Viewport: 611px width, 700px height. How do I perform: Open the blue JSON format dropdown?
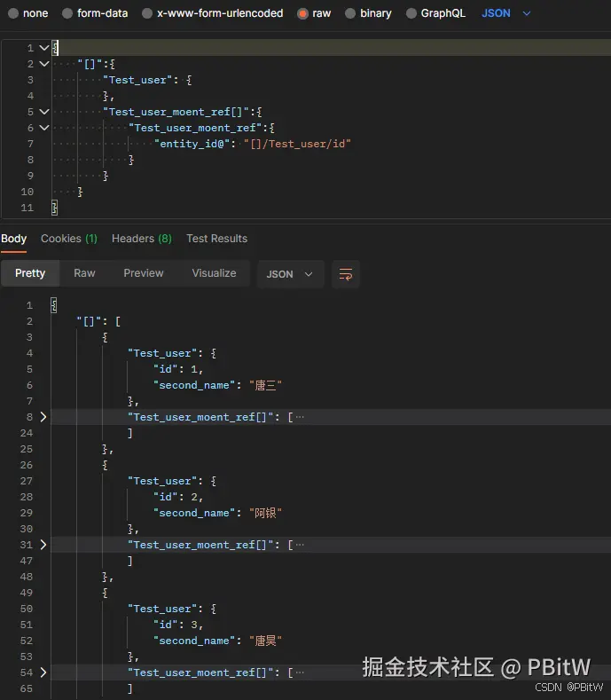(x=506, y=13)
